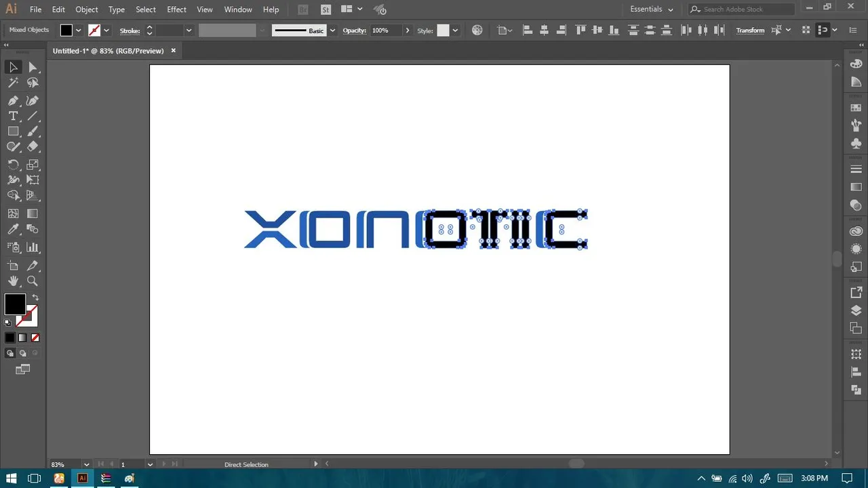The image size is (868, 488).
Task: Select the Rectangle tool
Action: pos(13,131)
